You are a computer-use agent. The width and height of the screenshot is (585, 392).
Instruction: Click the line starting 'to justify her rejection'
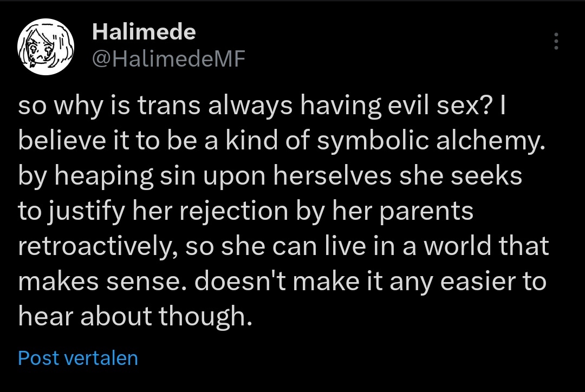tap(245, 212)
